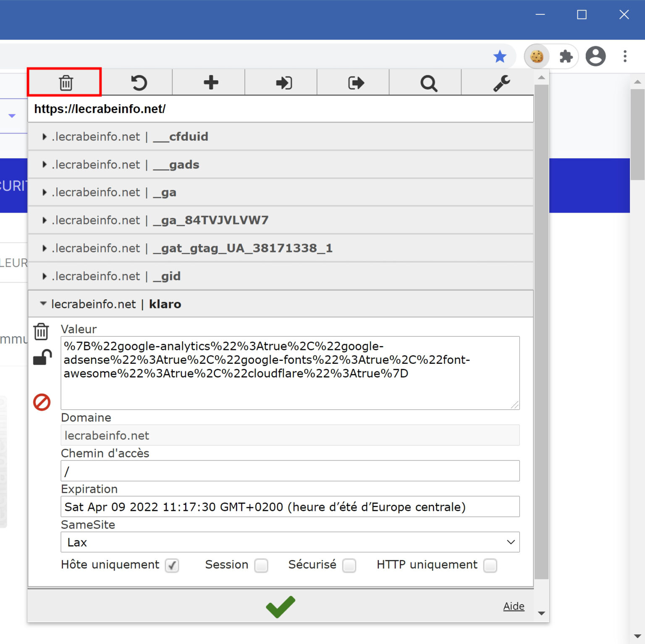Click the Domaine field lecrabeinfo.net
The width and height of the screenshot is (645, 644).
tap(290, 435)
